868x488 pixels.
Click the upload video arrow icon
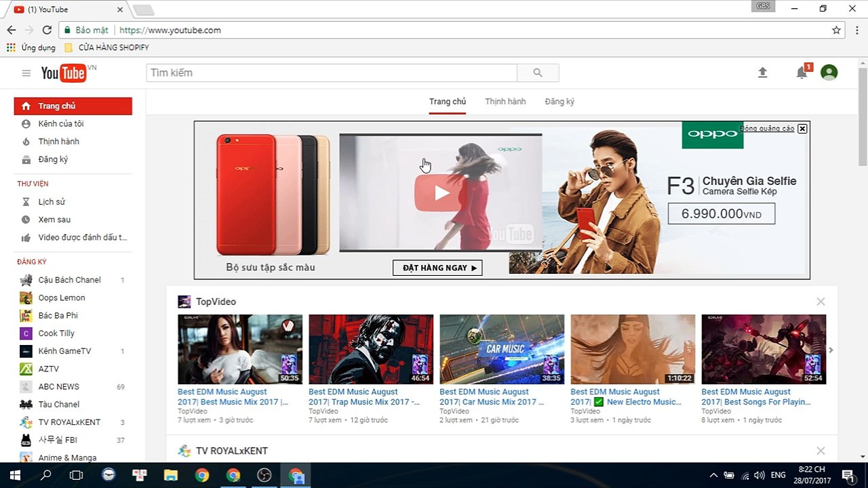[762, 73]
